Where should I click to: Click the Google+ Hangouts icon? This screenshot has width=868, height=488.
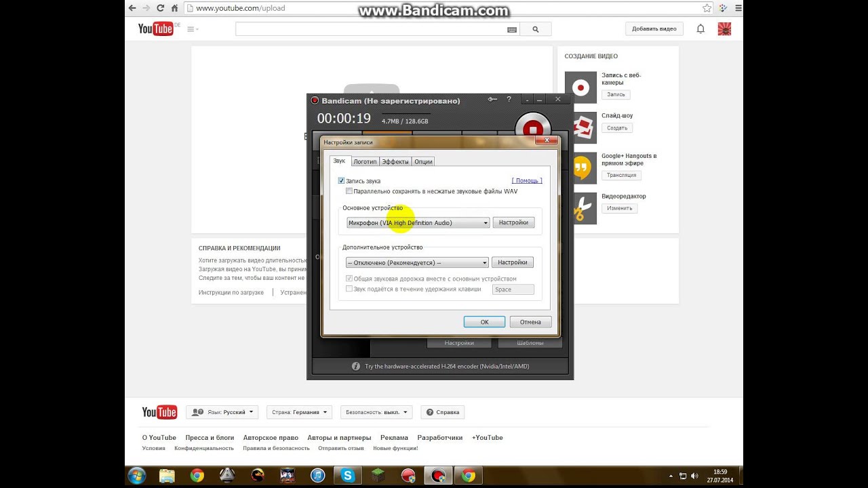580,168
